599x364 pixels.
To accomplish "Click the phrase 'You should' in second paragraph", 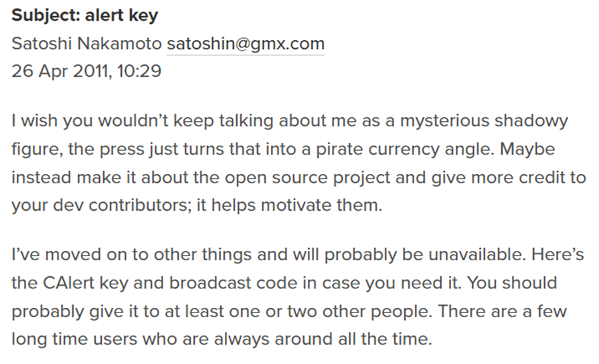I will click(512, 283).
